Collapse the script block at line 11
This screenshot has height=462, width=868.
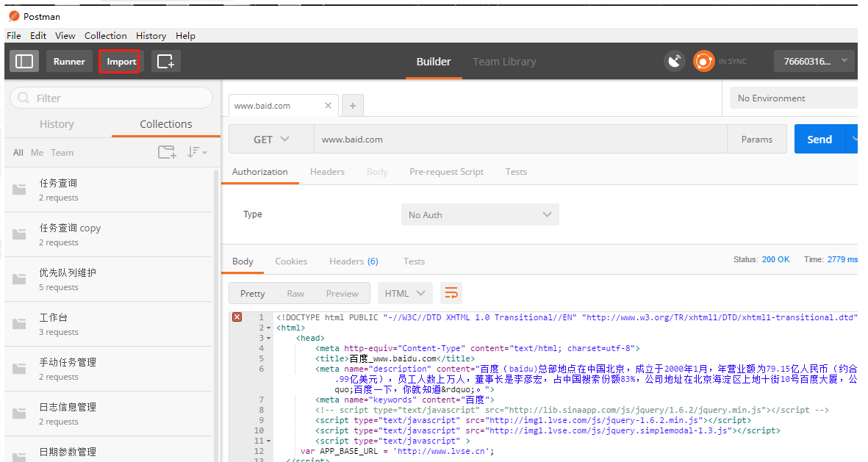268,441
